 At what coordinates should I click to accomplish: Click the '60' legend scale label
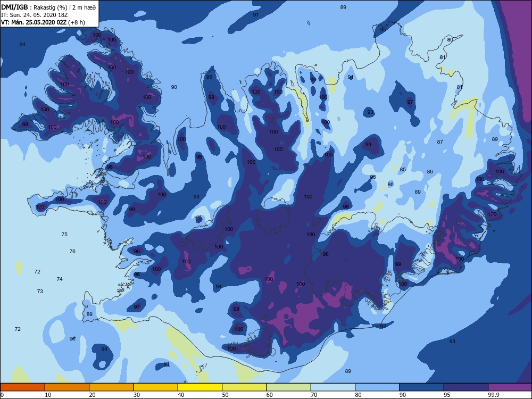coord(270,395)
